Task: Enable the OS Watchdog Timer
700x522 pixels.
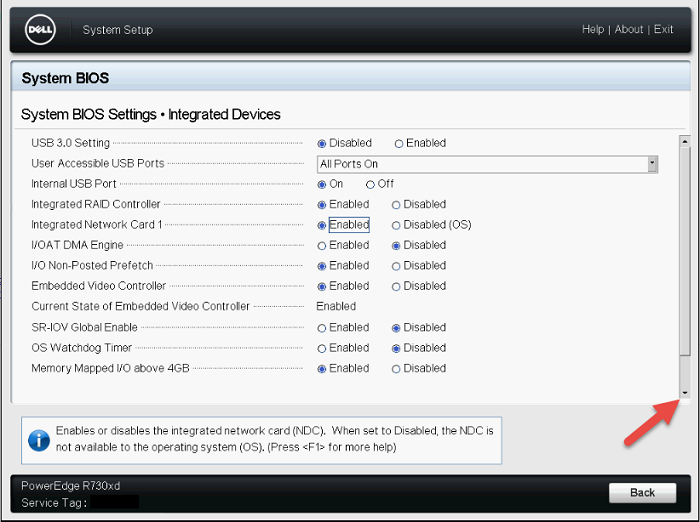Action: click(x=322, y=348)
